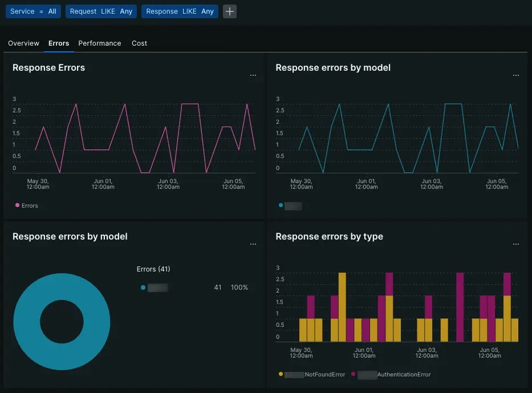Open Response errors by type options menu
This screenshot has height=393, width=532.
516,244
